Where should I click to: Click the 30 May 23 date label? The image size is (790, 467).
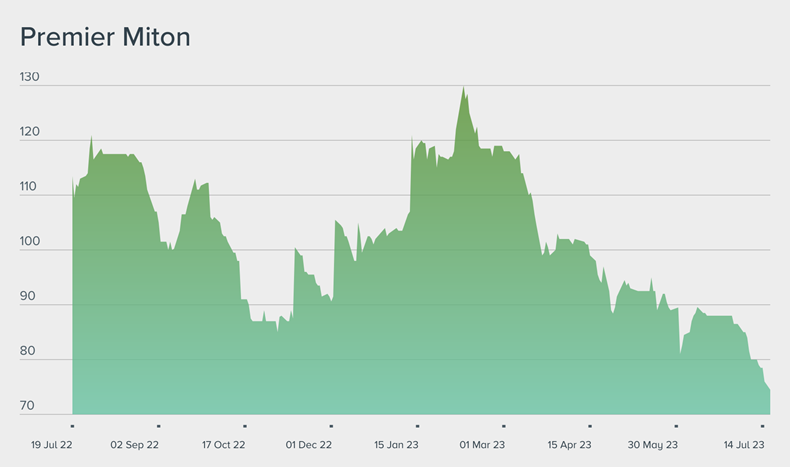[x=653, y=445]
